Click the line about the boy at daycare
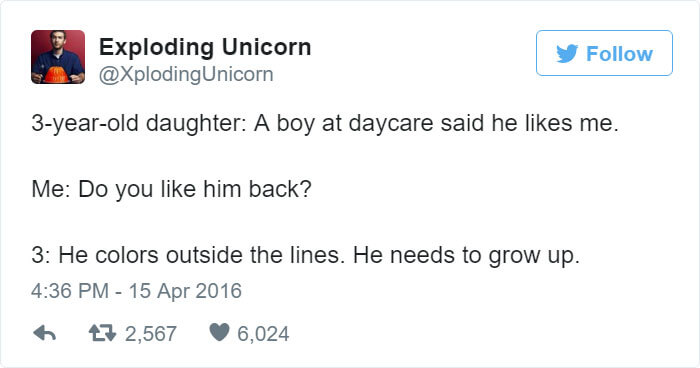700x368 pixels. click(325, 124)
